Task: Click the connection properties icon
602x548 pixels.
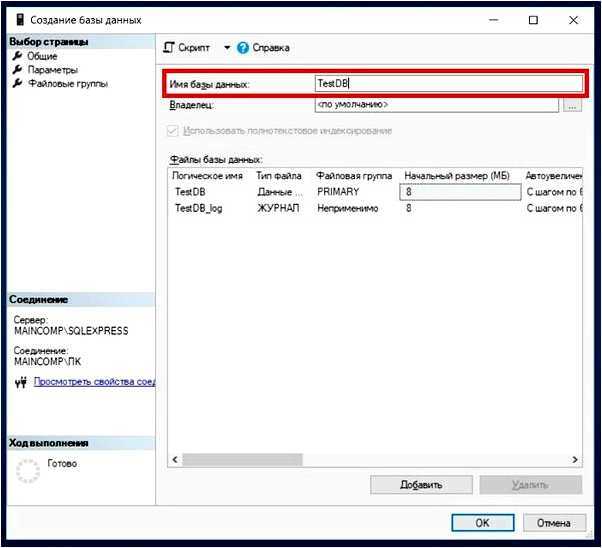Action: point(21,382)
